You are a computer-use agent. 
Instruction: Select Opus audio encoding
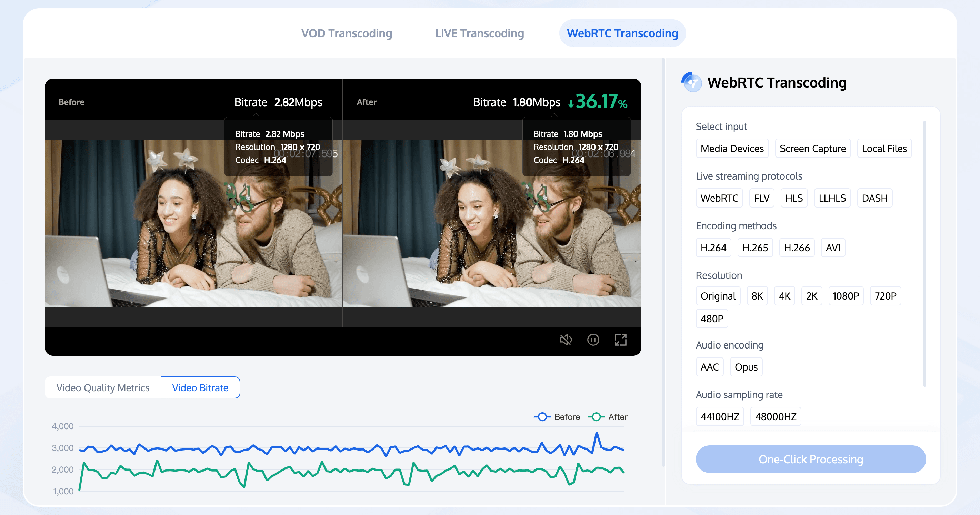[746, 367]
